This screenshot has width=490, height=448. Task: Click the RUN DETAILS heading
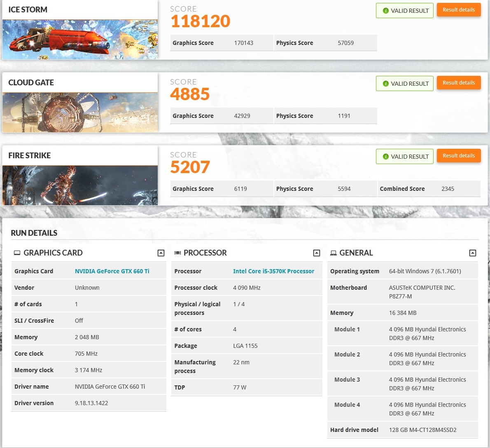[34, 233]
